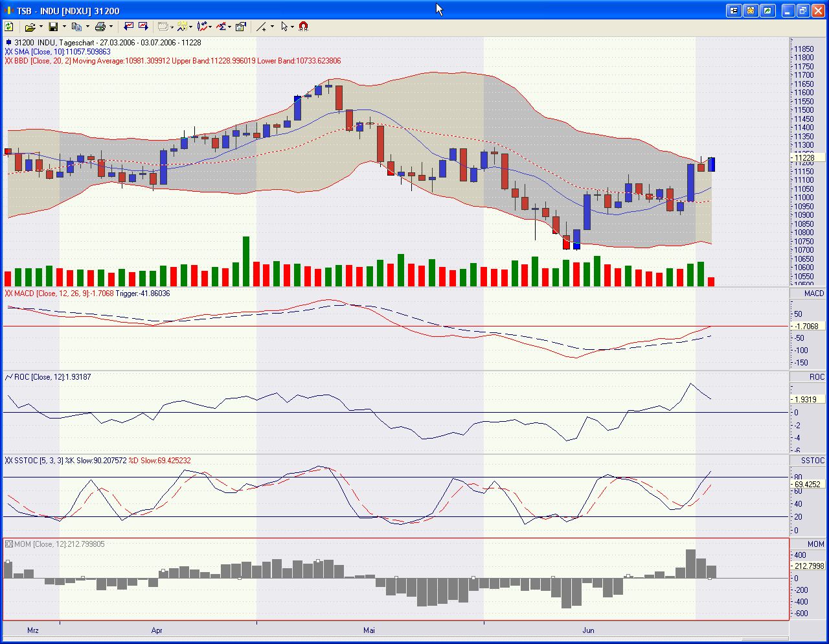The height and width of the screenshot is (644, 829).
Task: Click the save chart icon
Action: (x=53, y=26)
